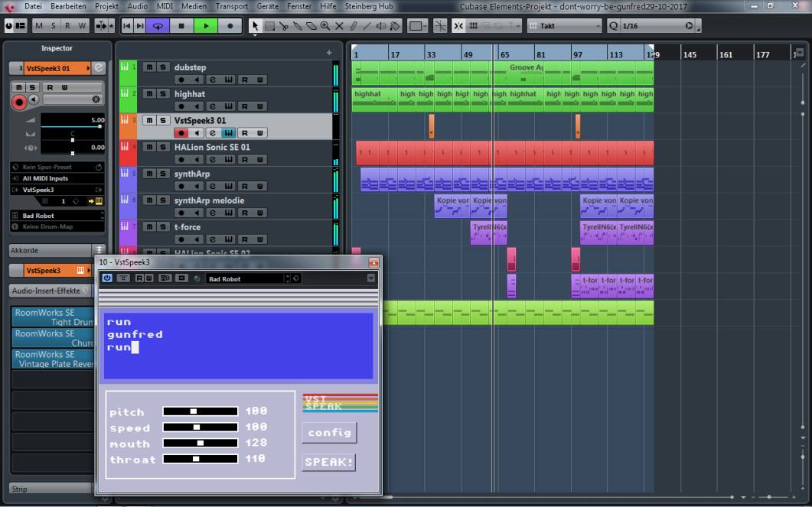812x507 pixels.
Task: Click the Stop transport button
Action: [x=181, y=26]
